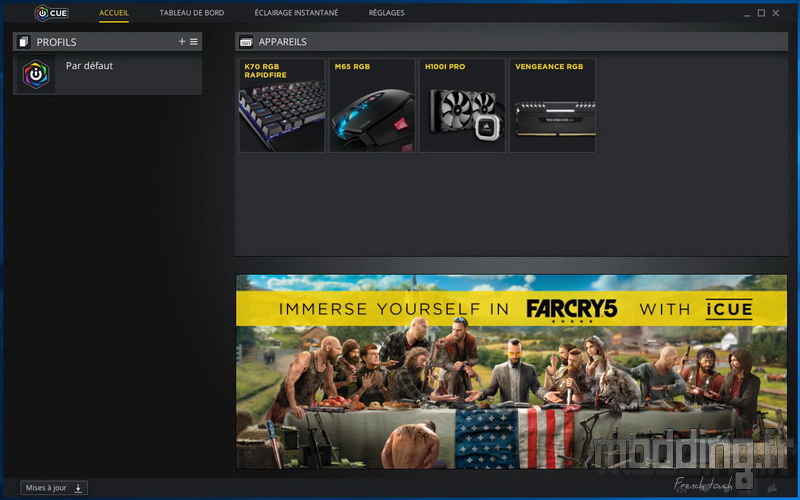Image resolution: width=800 pixels, height=500 pixels.
Task: Open the Tableau de bord tab
Action: (x=192, y=13)
